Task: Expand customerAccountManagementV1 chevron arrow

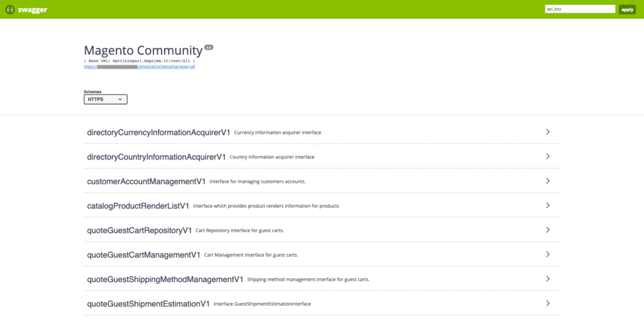Action: click(x=548, y=181)
